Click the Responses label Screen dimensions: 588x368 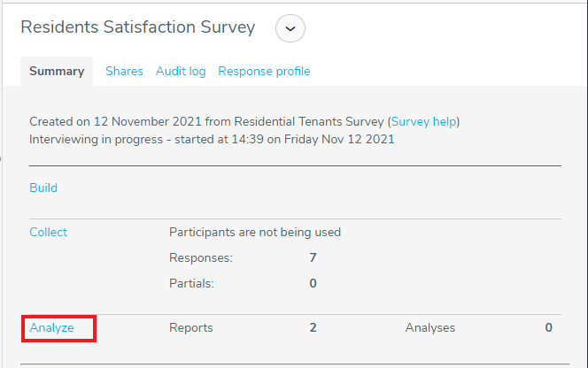click(x=201, y=257)
